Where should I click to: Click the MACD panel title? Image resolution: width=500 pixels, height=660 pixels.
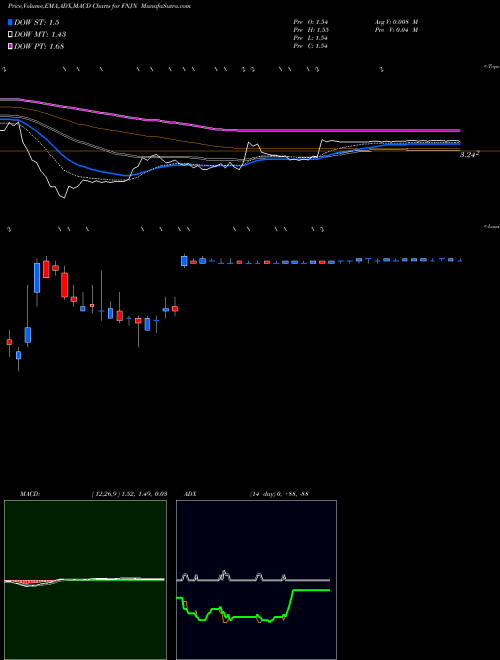click(30, 494)
